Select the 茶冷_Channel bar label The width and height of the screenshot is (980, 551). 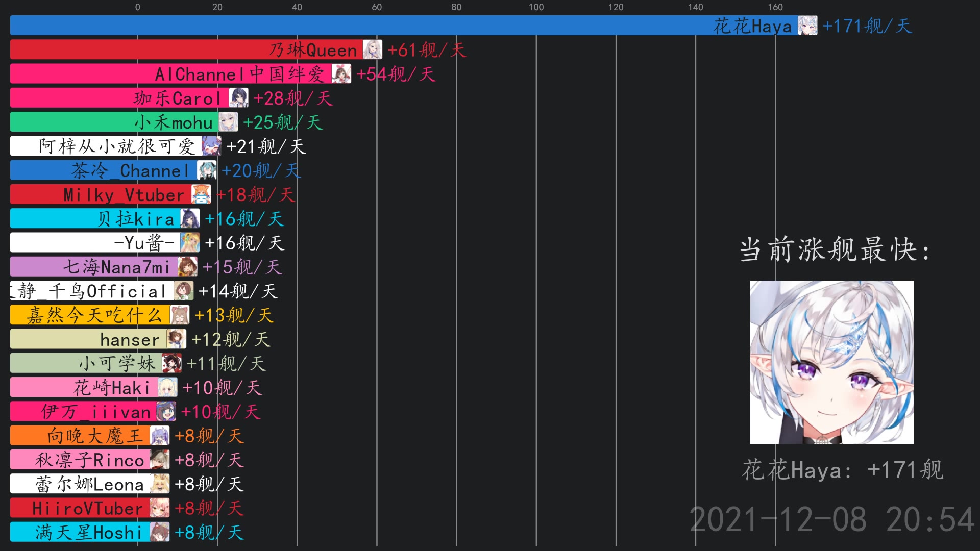click(131, 171)
